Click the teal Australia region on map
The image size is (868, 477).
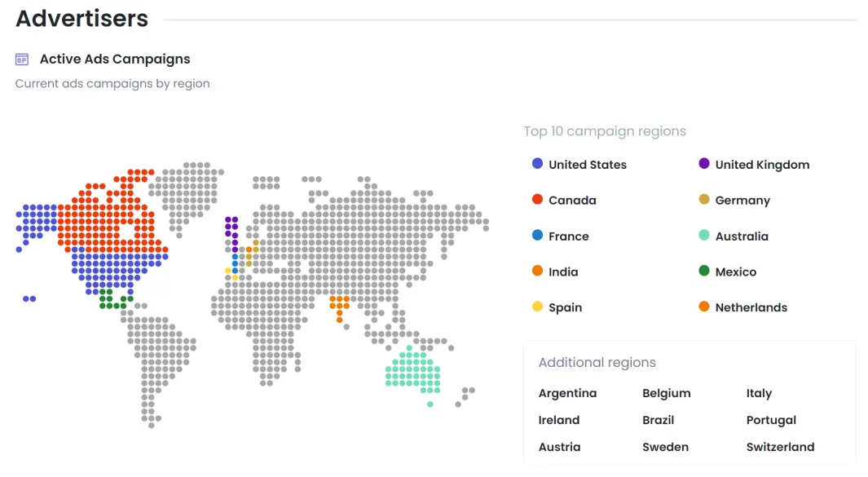point(413,373)
